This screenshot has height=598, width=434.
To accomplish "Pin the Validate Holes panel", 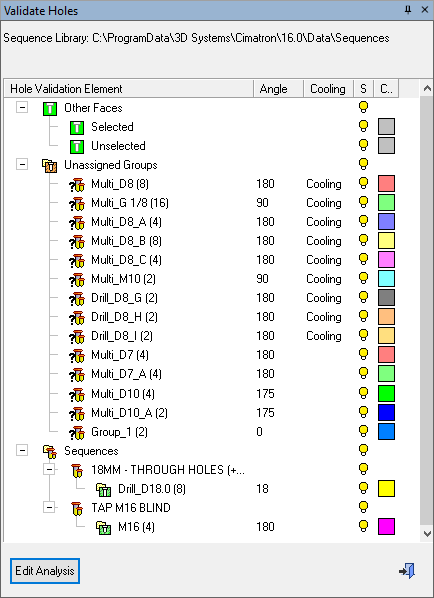I will tap(408, 10).
